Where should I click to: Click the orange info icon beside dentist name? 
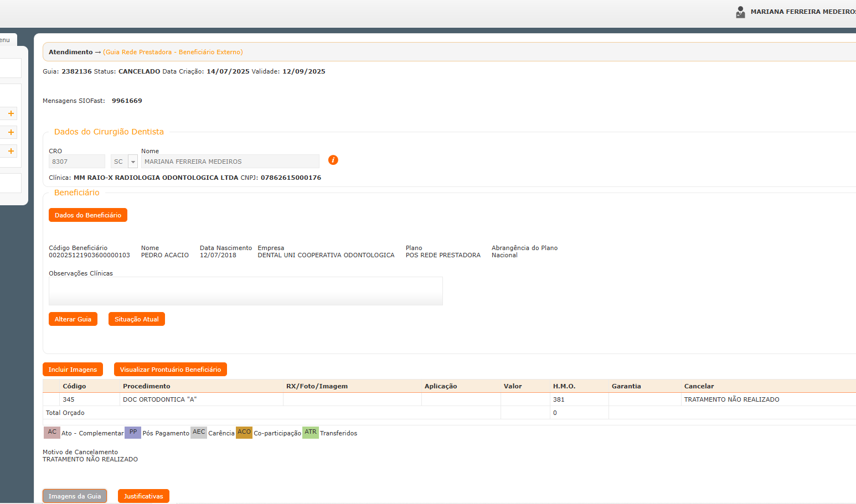coord(333,160)
